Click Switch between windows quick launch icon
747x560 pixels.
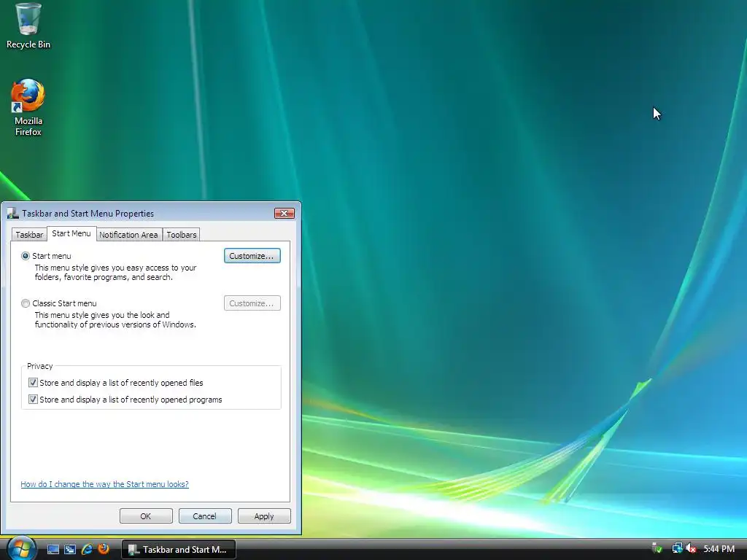point(70,549)
